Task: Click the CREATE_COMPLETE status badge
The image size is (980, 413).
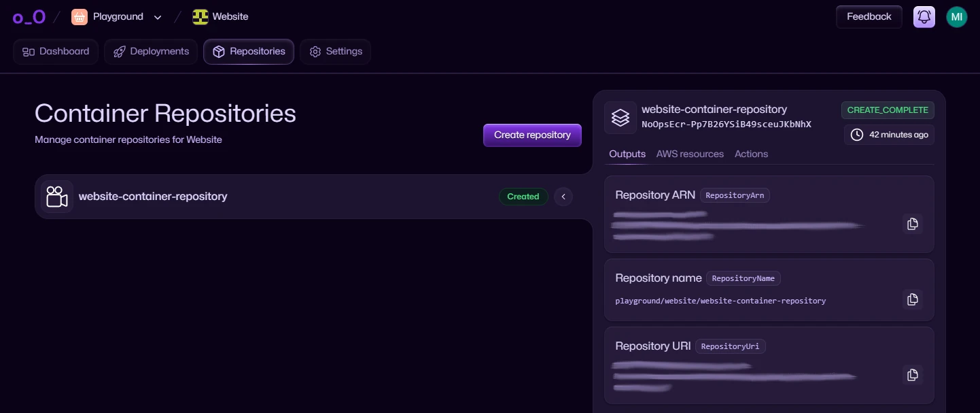Action: pyautogui.click(x=888, y=110)
